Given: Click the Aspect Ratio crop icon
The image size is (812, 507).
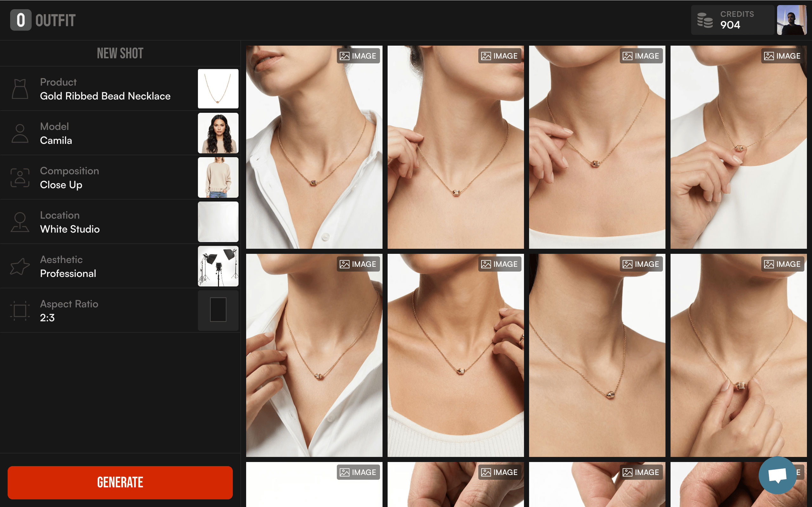Looking at the screenshot, I should click(x=20, y=310).
